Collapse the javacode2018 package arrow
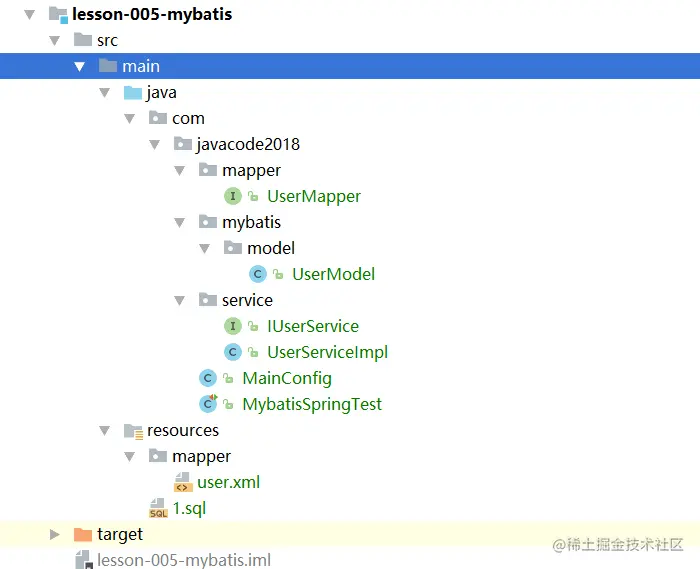This screenshot has height=569, width=700. pyautogui.click(x=154, y=145)
